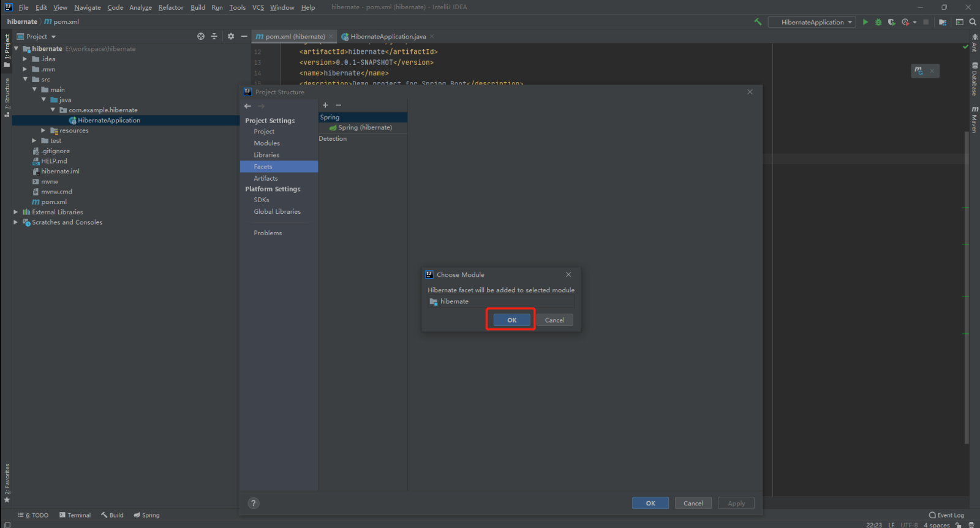Open the HibernateApplication run configuration dropdown

(812, 22)
